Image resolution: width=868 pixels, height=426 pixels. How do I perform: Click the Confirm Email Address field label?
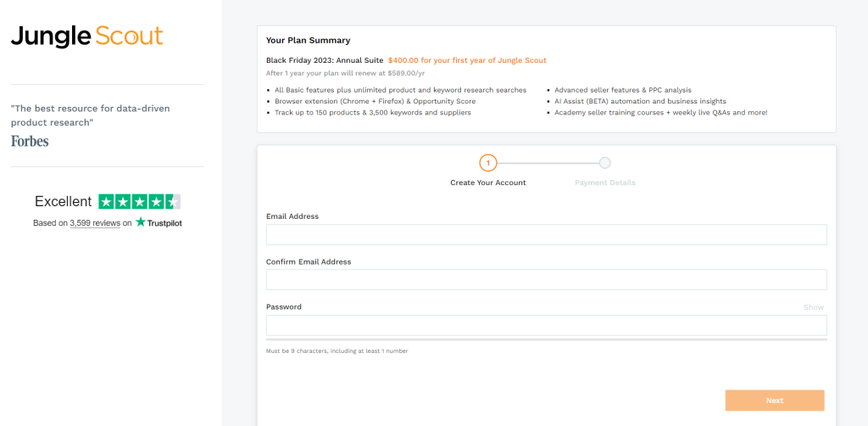(309, 261)
